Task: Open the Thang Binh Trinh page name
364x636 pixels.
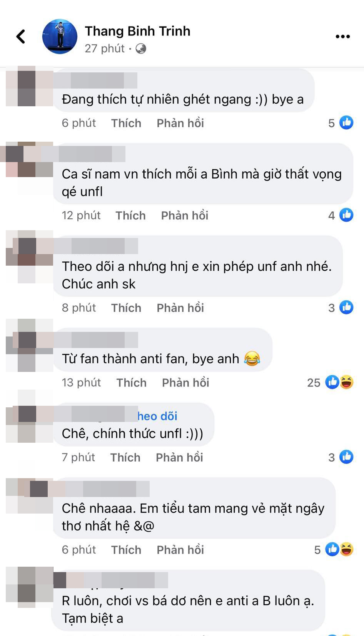Action: (x=137, y=31)
